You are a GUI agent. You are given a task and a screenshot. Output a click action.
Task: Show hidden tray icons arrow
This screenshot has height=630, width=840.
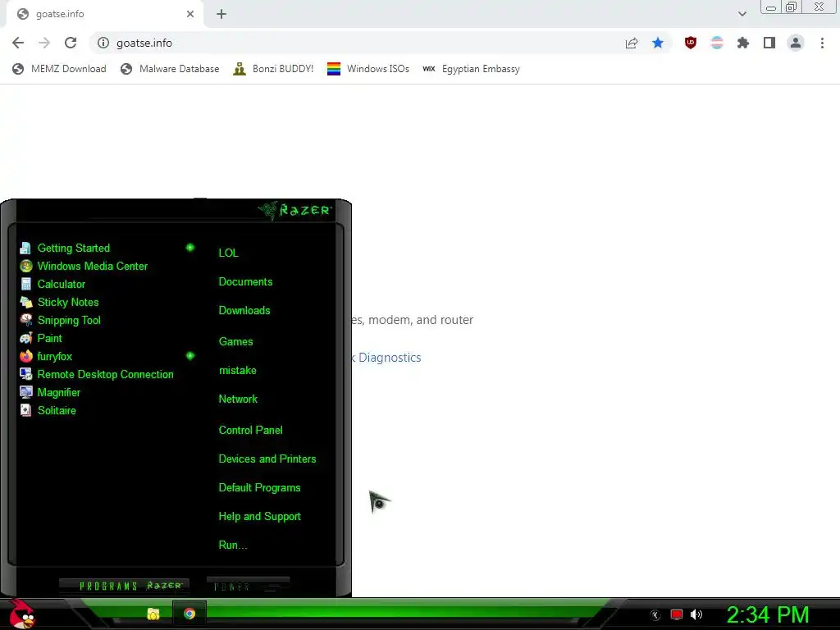click(x=655, y=615)
